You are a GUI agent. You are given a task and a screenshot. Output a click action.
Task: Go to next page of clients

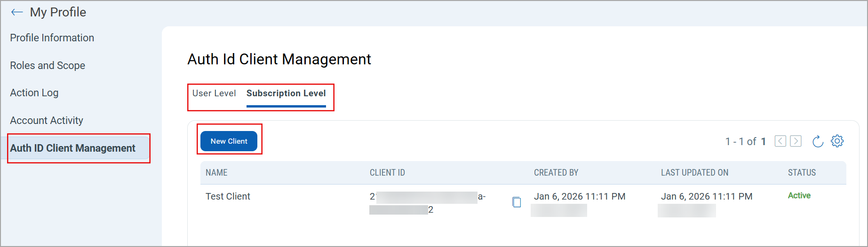(x=796, y=141)
